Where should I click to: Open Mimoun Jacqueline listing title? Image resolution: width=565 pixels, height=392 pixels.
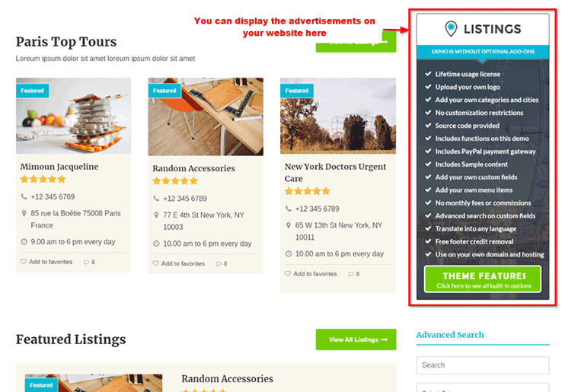(x=59, y=167)
